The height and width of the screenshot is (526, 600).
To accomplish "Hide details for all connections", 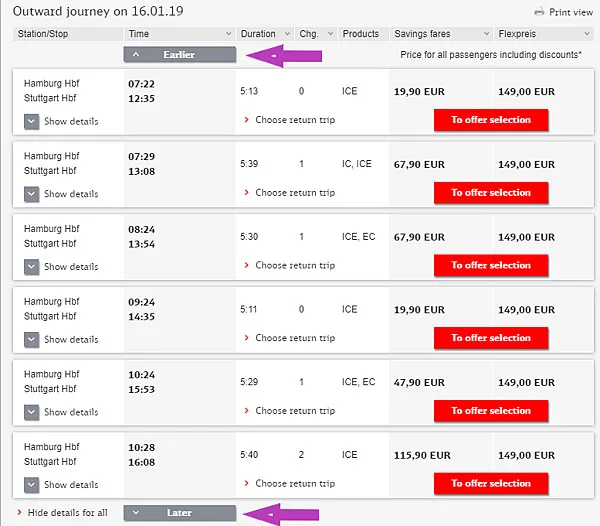I will (x=67, y=513).
